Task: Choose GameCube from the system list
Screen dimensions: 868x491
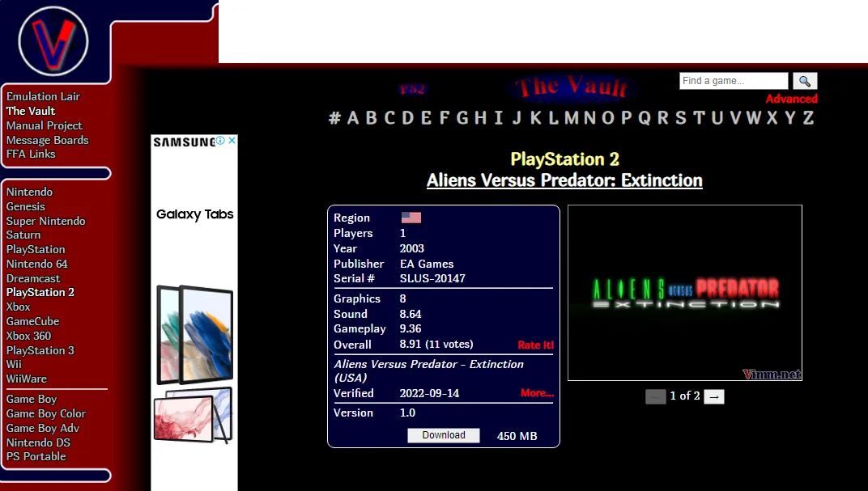Action: pos(32,321)
